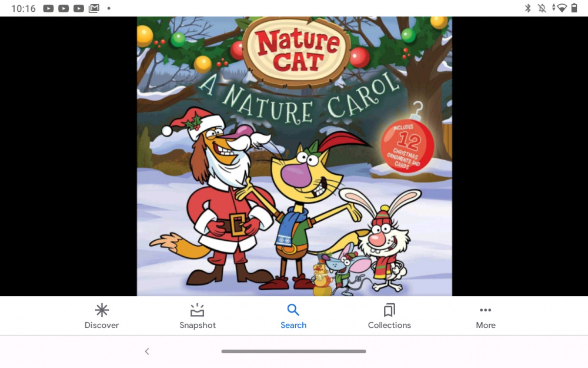Open the Snapshot tab
Screen dimensions: 588x368
[x=198, y=317]
